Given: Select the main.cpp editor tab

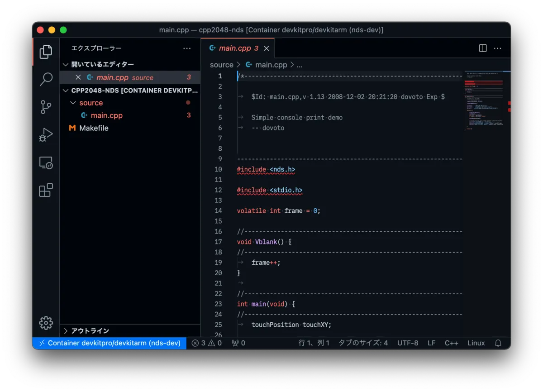Looking at the screenshot, I should (x=234, y=48).
